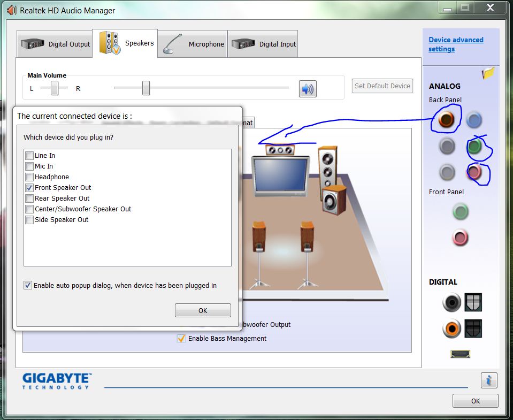Click OK in the device popup dialog
This screenshot has width=513, height=420.
pos(203,310)
